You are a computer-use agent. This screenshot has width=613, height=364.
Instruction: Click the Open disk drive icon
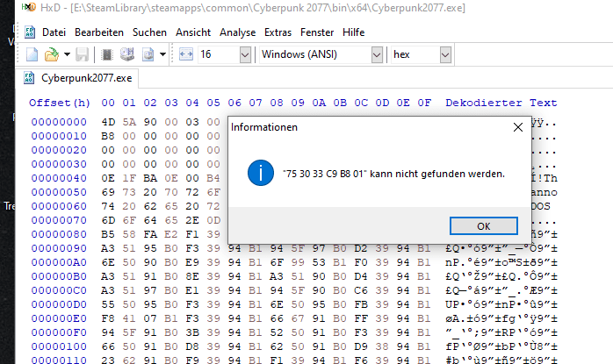tap(127, 54)
